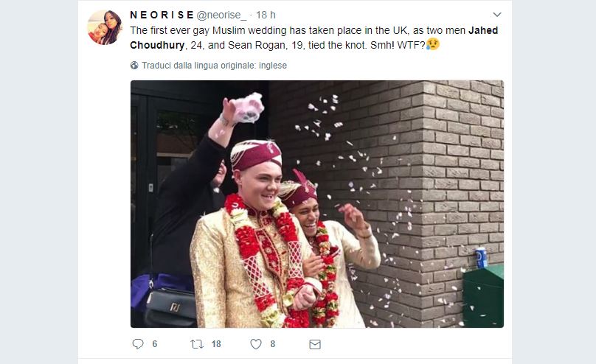Open the tweet via the 18 h timestamp
The image size is (596, 364).
coord(265,15)
